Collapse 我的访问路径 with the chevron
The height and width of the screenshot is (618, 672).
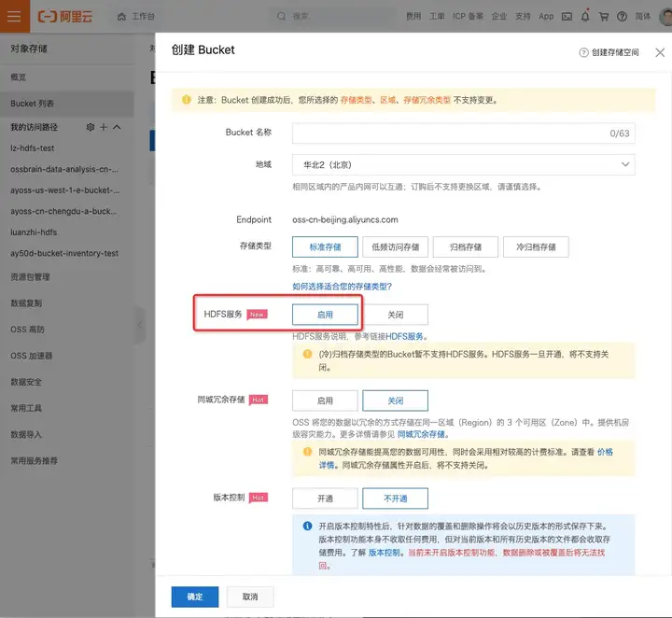pyautogui.click(x=117, y=127)
